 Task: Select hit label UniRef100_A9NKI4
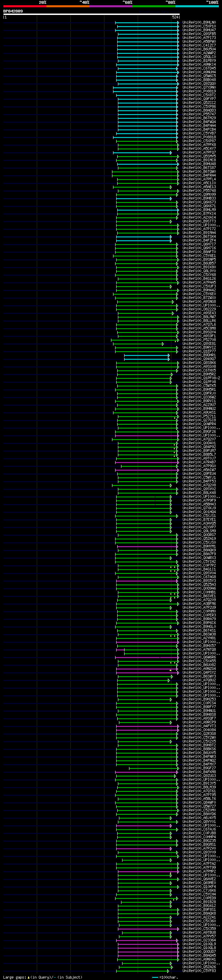[199, 64]
